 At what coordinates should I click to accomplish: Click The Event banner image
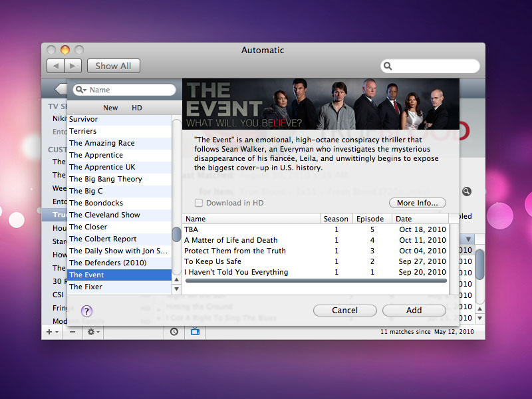pyautogui.click(x=321, y=104)
